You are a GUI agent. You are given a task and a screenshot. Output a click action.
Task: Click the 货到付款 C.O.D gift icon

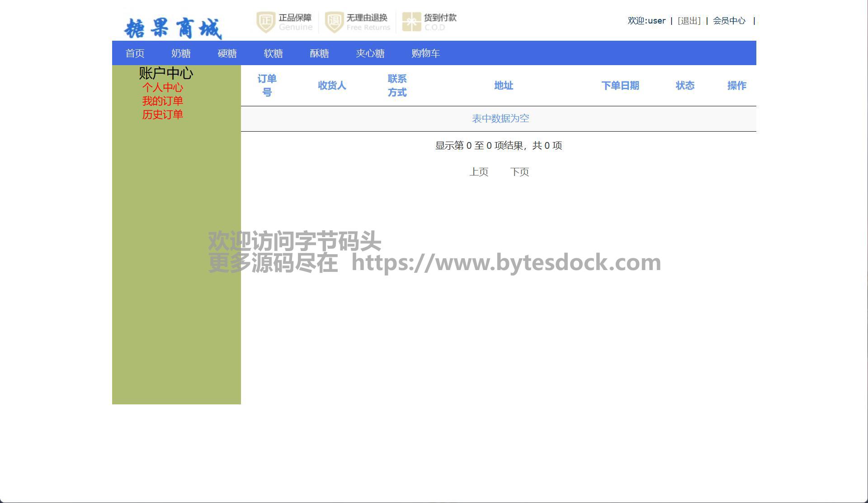[411, 22]
